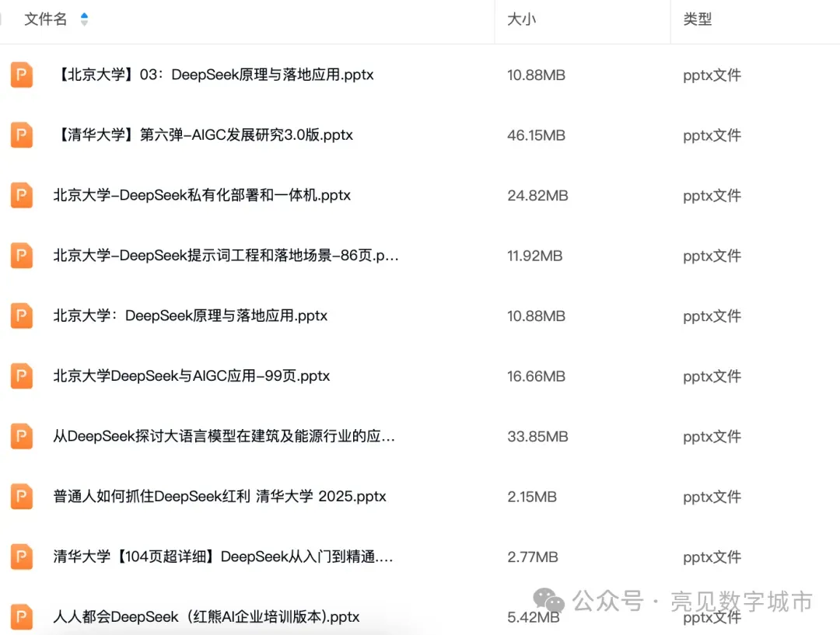The height and width of the screenshot is (635, 840).
Task: Open 【北京大学】03：DeepSeek原理与落地应用.pptx
Action: 215,75
